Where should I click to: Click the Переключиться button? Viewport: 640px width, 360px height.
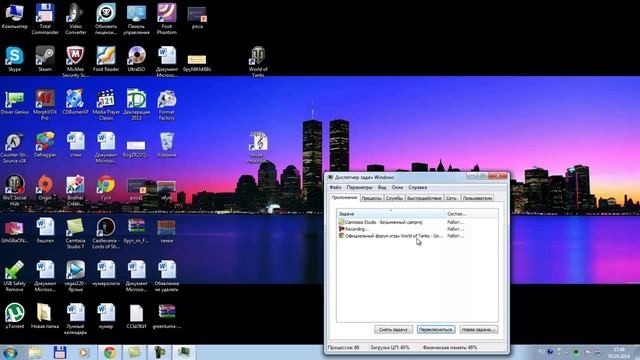[436, 329]
